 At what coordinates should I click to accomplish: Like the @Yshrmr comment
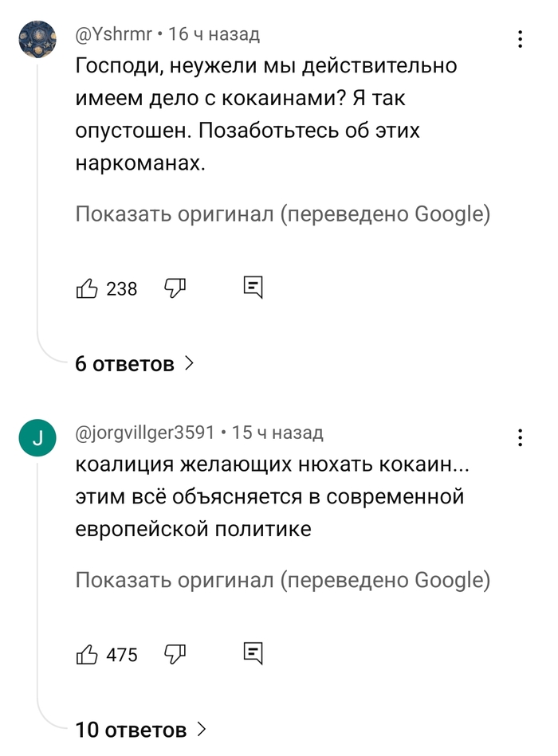point(87,288)
